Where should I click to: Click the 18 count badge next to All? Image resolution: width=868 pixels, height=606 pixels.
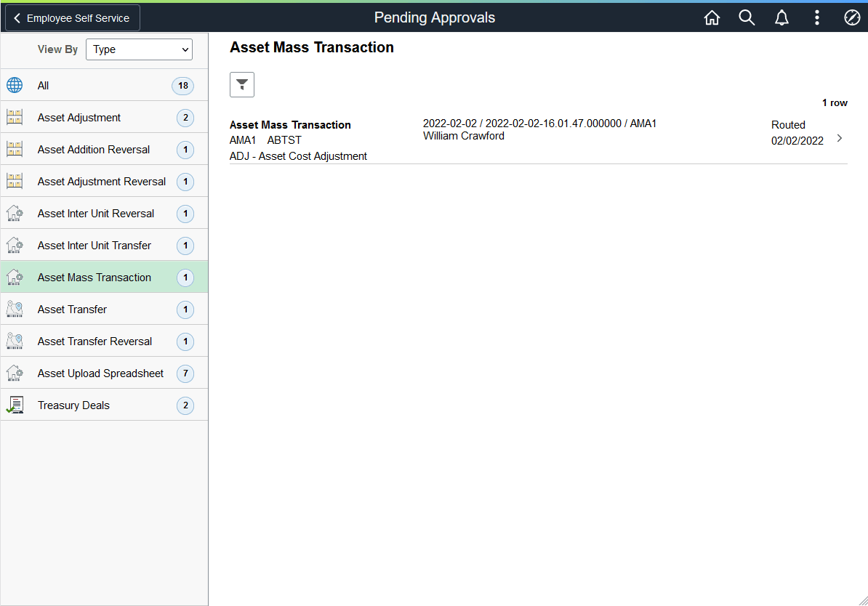[x=182, y=85]
